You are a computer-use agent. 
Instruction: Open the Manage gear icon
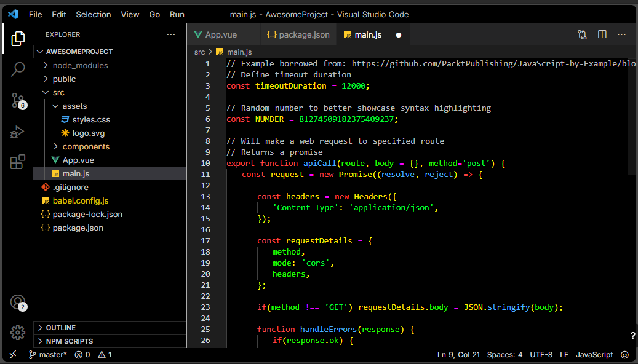17,333
